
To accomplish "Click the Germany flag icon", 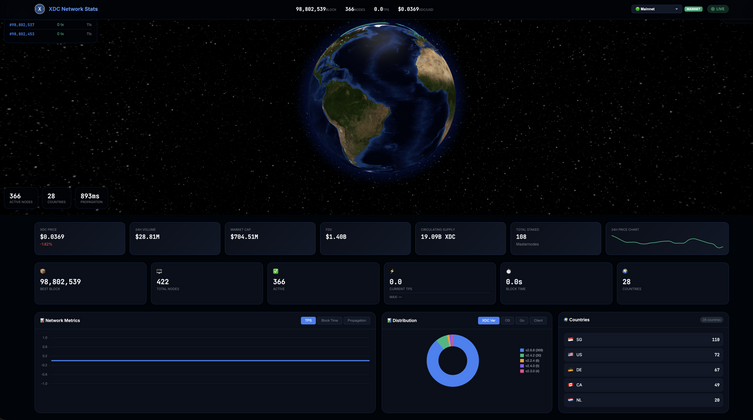I will tap(571, 370).
